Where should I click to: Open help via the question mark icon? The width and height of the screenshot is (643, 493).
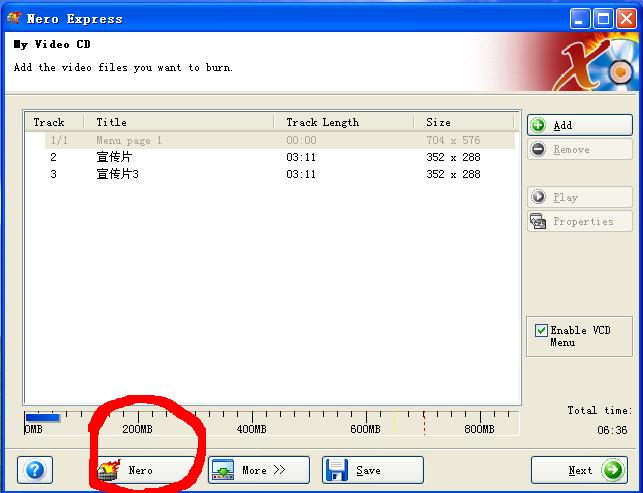click(x=35, y=470)
